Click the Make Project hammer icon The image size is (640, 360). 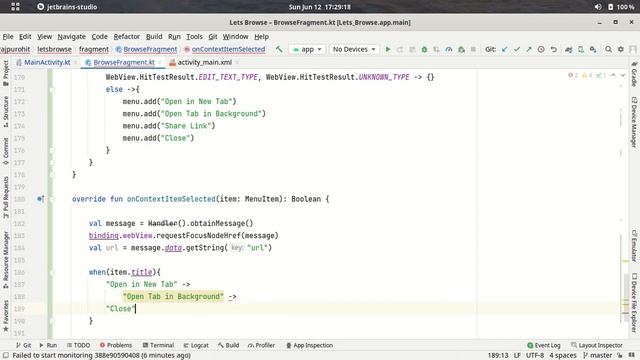279,49
